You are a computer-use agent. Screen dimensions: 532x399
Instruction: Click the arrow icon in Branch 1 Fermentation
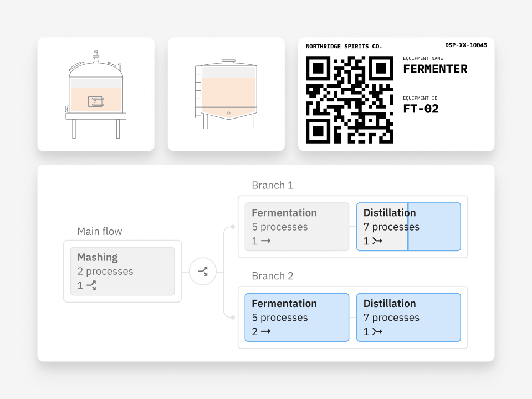coord(265,241)
